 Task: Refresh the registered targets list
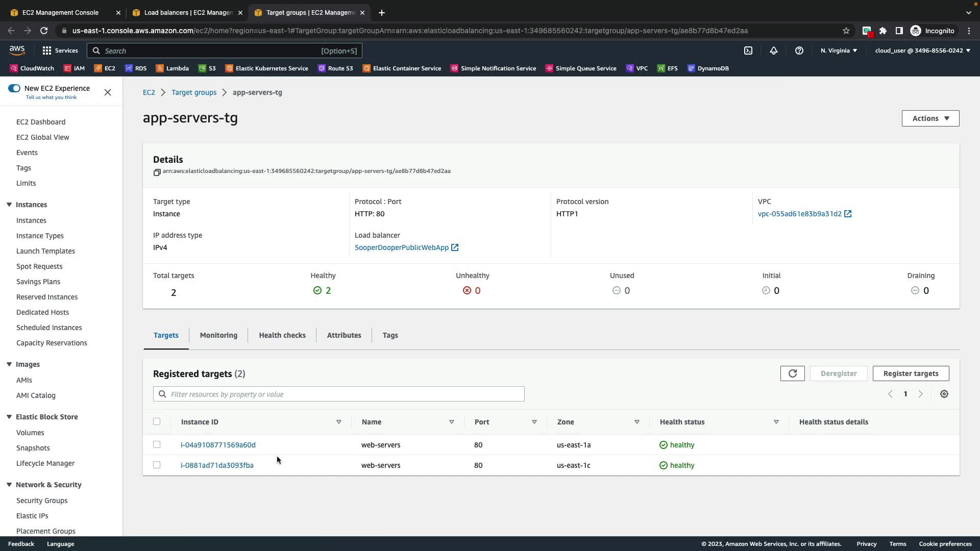[792, 373]
